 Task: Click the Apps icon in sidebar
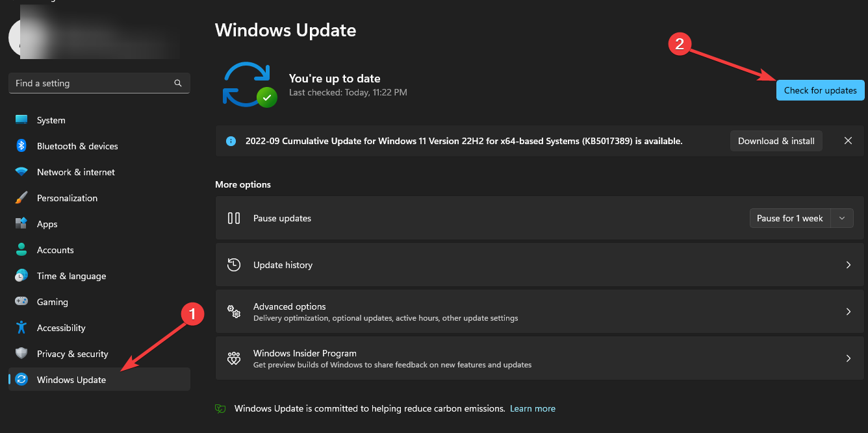click(x=21, y=224)
